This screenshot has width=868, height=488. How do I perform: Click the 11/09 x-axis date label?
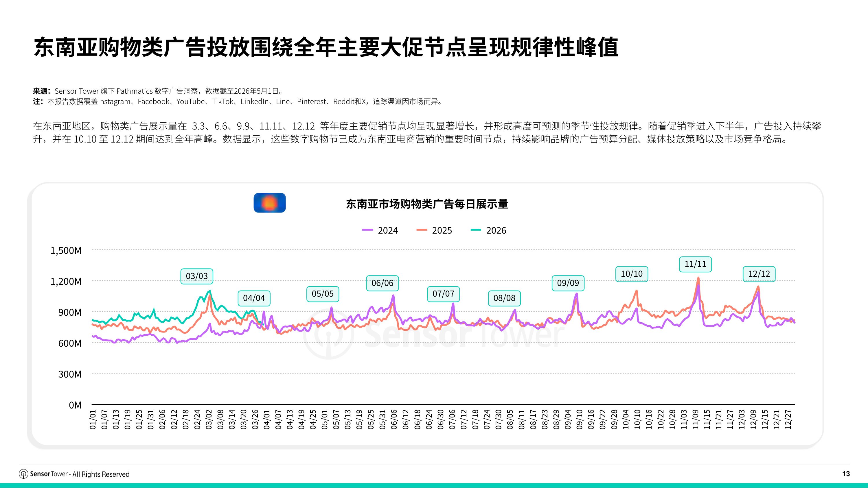[x=695, y=419]
